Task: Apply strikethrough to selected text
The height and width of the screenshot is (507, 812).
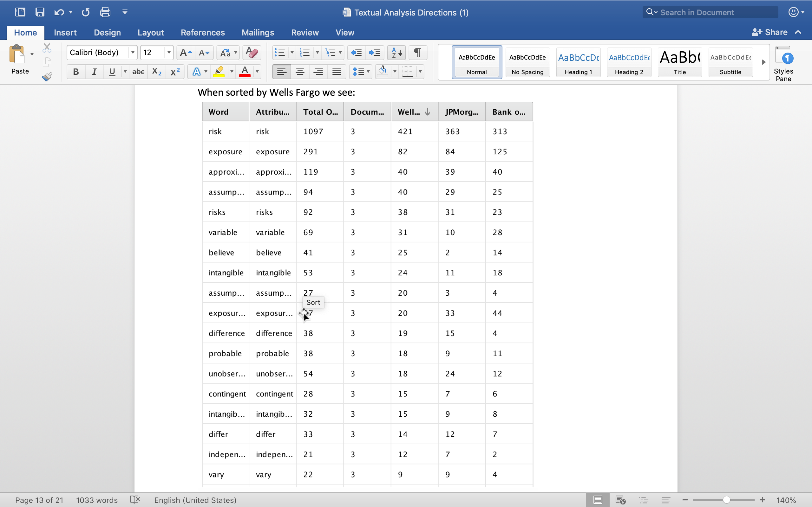Action: point(138,71)
